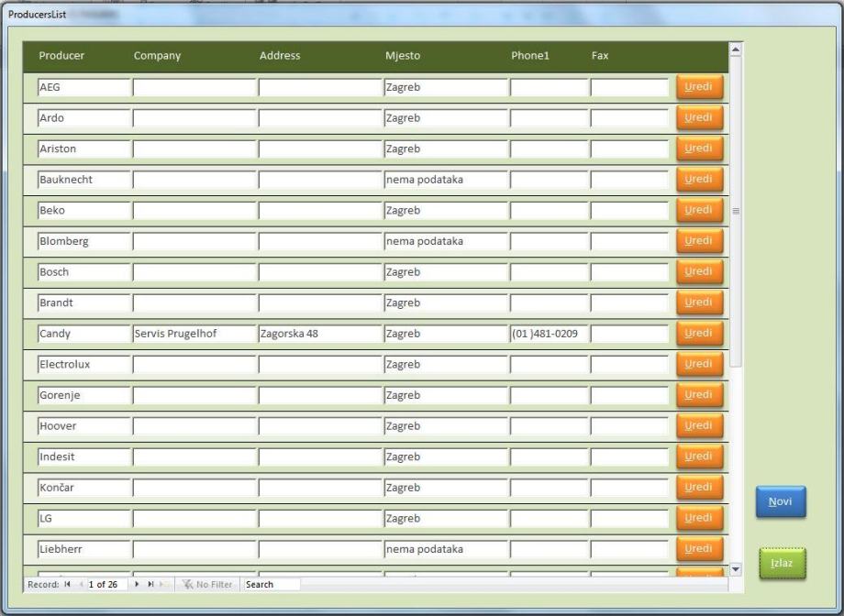Click Mjesto field of Bauknecht row
Viewport: 844px width, 616px height.
coord(446,180)
